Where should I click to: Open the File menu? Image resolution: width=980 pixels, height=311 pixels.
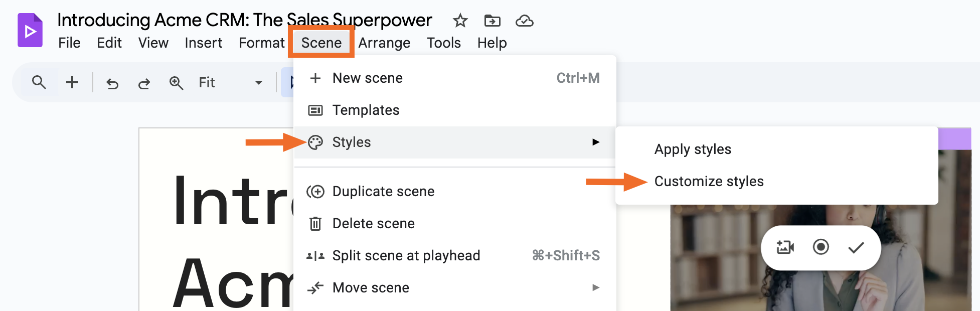69,43
